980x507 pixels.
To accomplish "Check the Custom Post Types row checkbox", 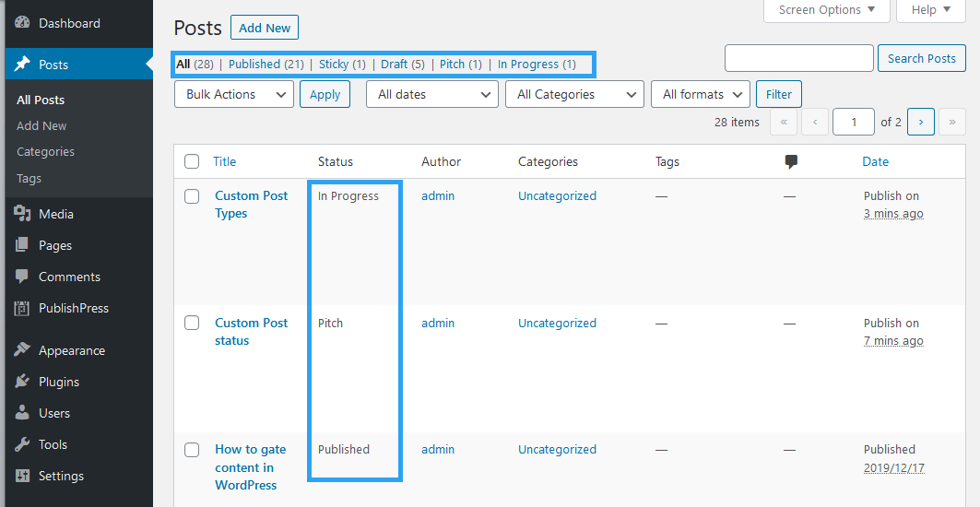I will point(192,196).
